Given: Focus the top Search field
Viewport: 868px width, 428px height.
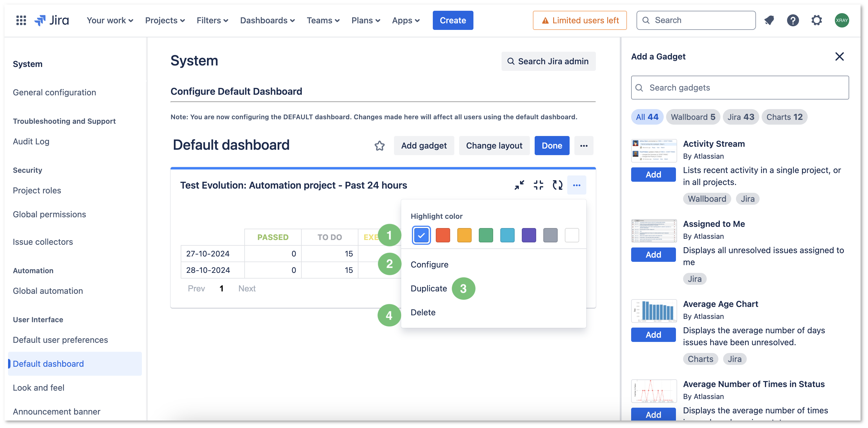Looking at the screenshot, I should (x=696, y=20).
